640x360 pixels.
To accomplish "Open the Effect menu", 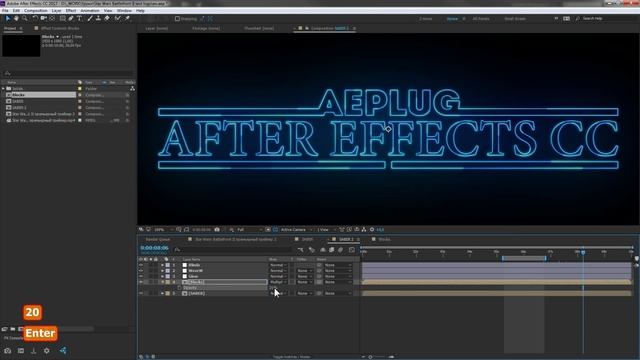I will tap(71, 11).
